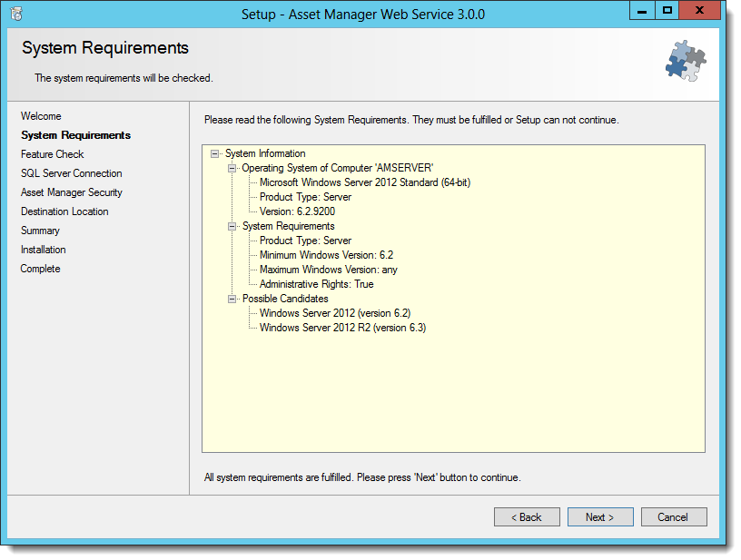
Task: Select System Information tree label
Action: pos(265,153)
